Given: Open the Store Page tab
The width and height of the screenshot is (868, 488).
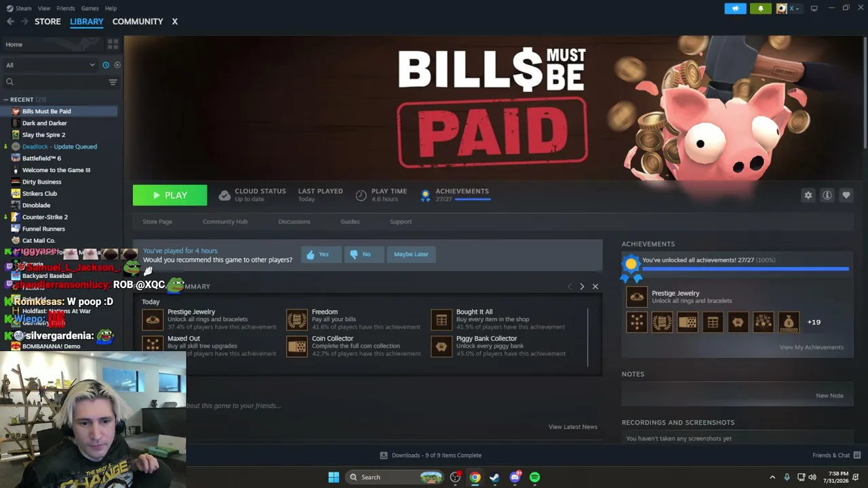Looking at the screenshot, I should tap(157, 222).
